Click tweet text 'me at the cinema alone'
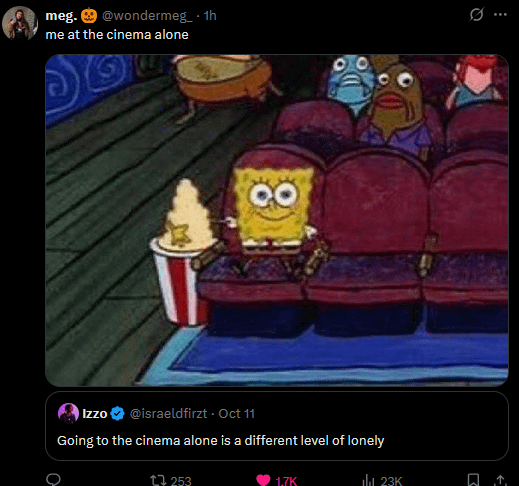This screenshot has width=519, height=486. (117, 35)
